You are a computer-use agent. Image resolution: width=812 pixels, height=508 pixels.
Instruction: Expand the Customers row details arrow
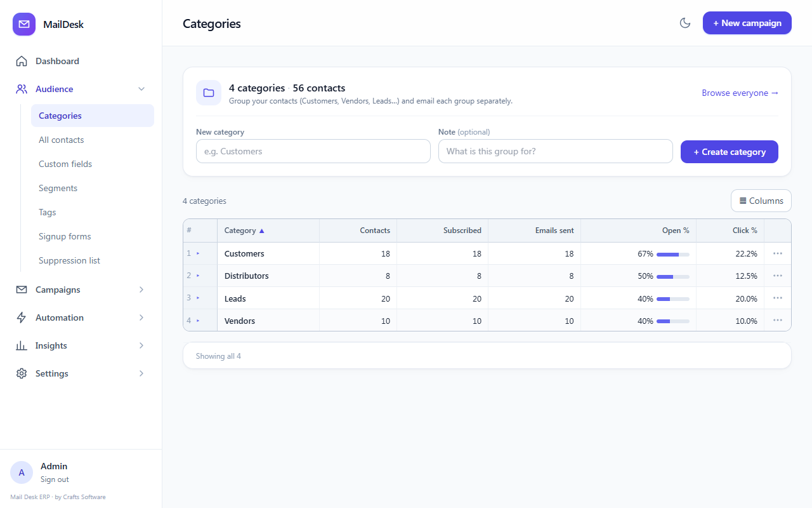[198, 253]
